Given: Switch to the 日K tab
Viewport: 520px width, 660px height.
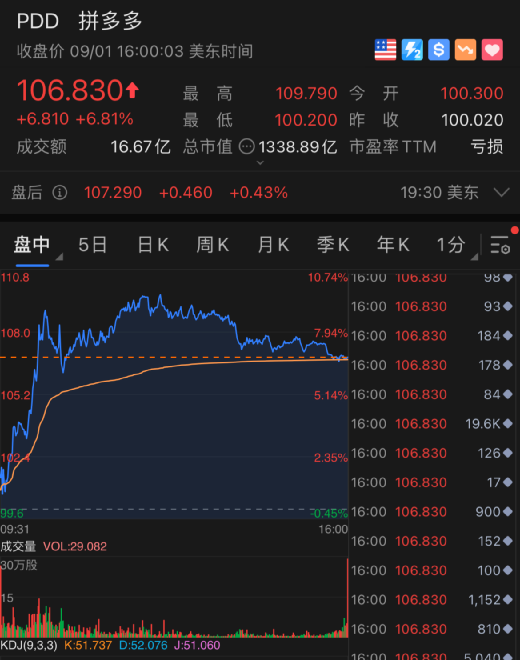Looking at the screenshot, I should (153, 245).
